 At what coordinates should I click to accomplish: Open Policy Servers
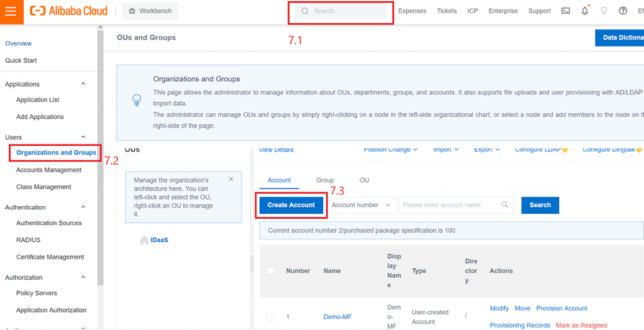(x=36, y=293)
